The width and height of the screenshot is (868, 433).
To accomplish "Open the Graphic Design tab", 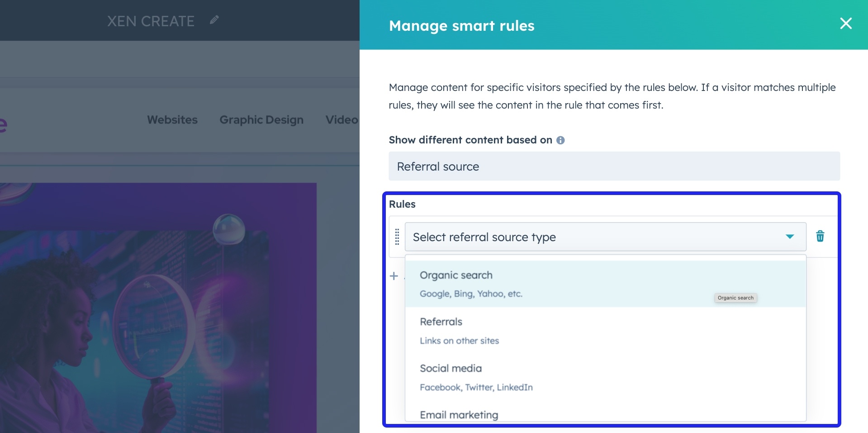I will (x=261, y=119).
